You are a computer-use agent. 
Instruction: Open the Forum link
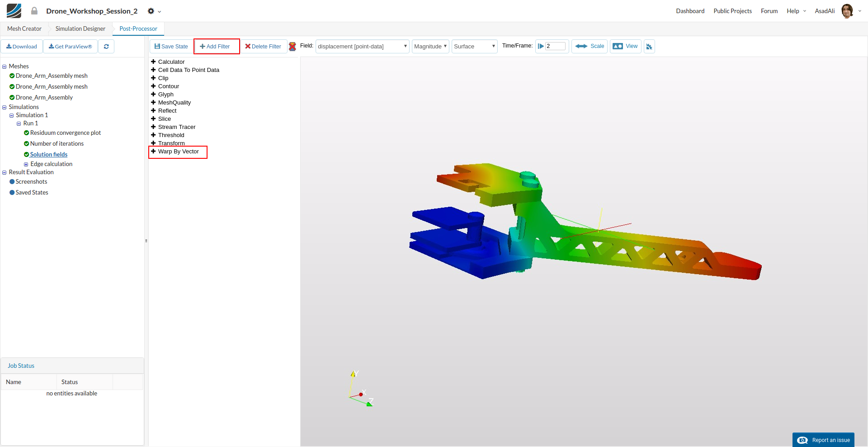click(x=769, y=11)
